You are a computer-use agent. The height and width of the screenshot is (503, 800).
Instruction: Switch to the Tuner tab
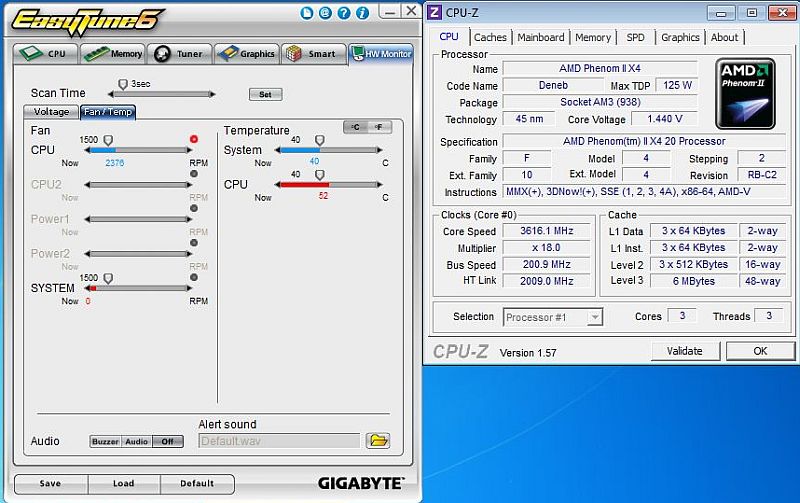(x=180, y=54)
